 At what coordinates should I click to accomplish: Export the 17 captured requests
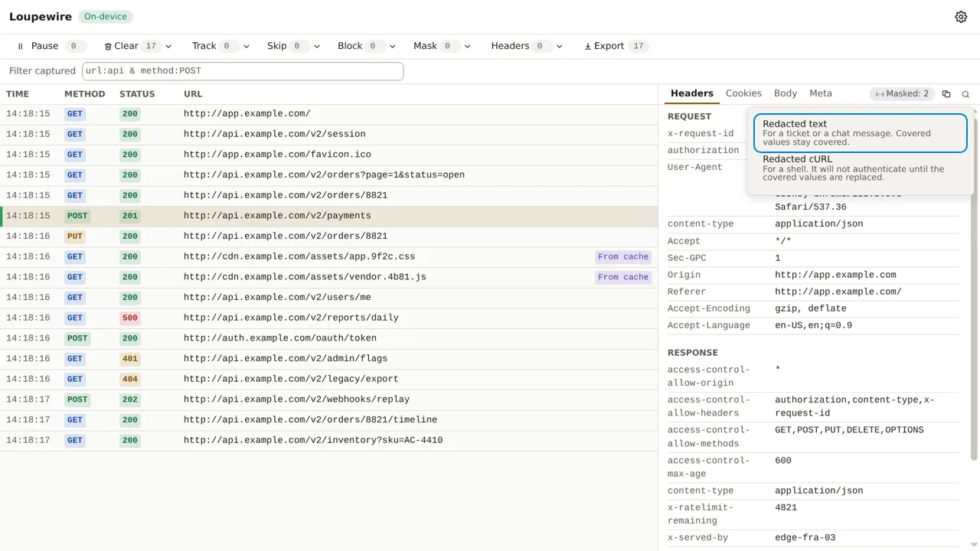tap(615, 46)
